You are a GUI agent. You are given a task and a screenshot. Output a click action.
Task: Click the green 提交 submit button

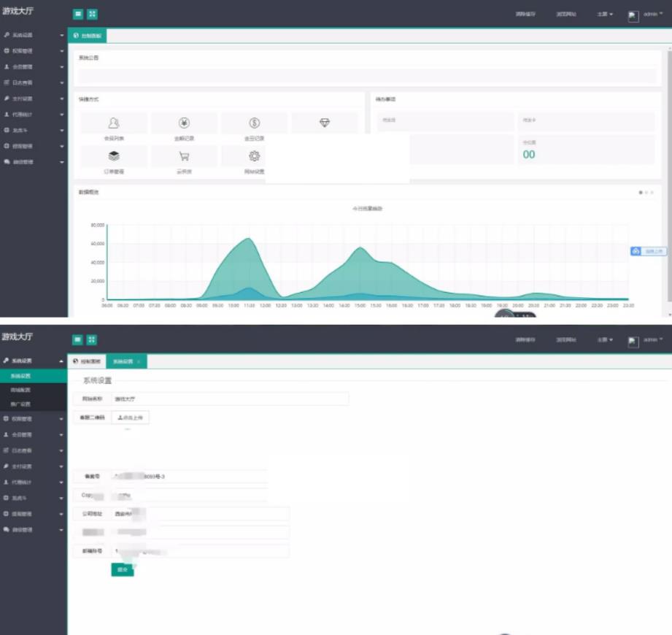click(122, 569)
